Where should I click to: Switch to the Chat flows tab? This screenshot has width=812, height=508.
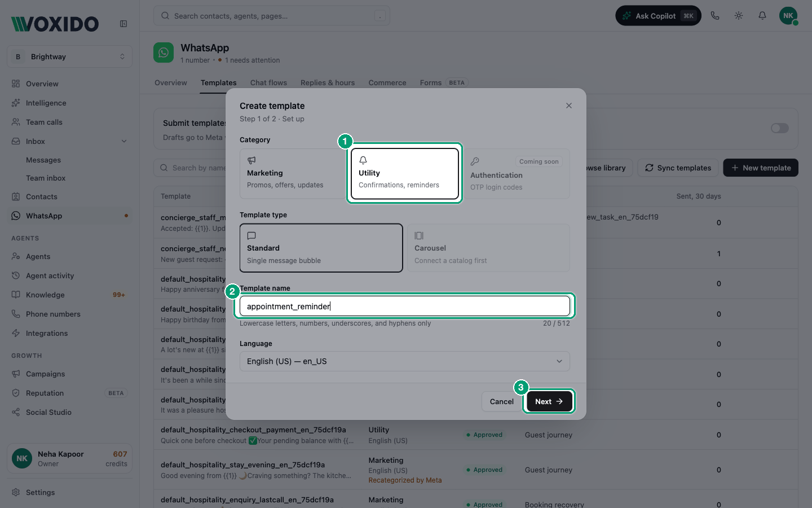(268, 82)
